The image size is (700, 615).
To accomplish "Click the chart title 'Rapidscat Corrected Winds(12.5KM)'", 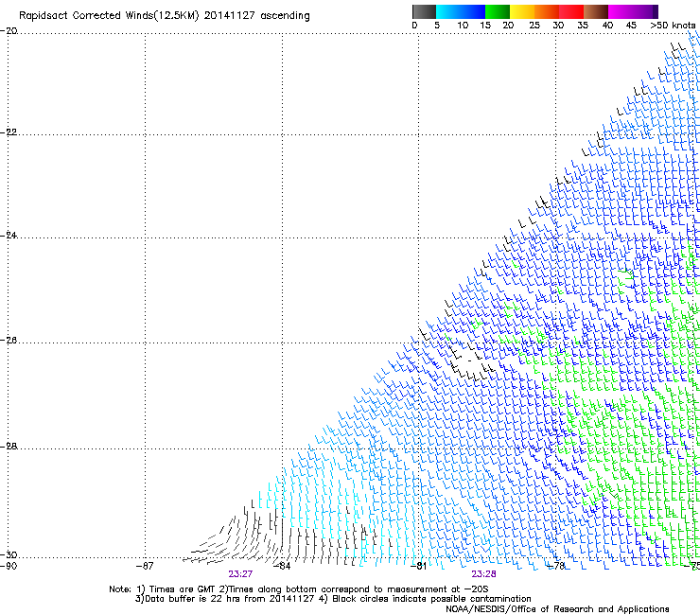I will [109, 16].
